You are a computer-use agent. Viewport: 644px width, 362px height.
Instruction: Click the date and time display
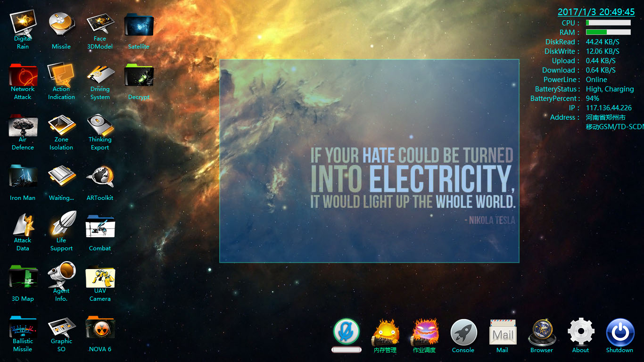click(x=596, y=12)
